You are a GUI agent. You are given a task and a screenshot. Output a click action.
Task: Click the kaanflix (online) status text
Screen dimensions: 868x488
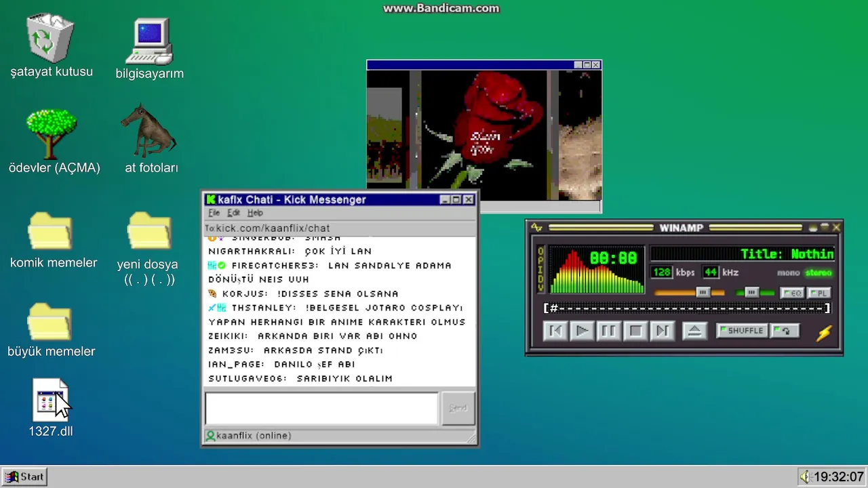(254, 436)
